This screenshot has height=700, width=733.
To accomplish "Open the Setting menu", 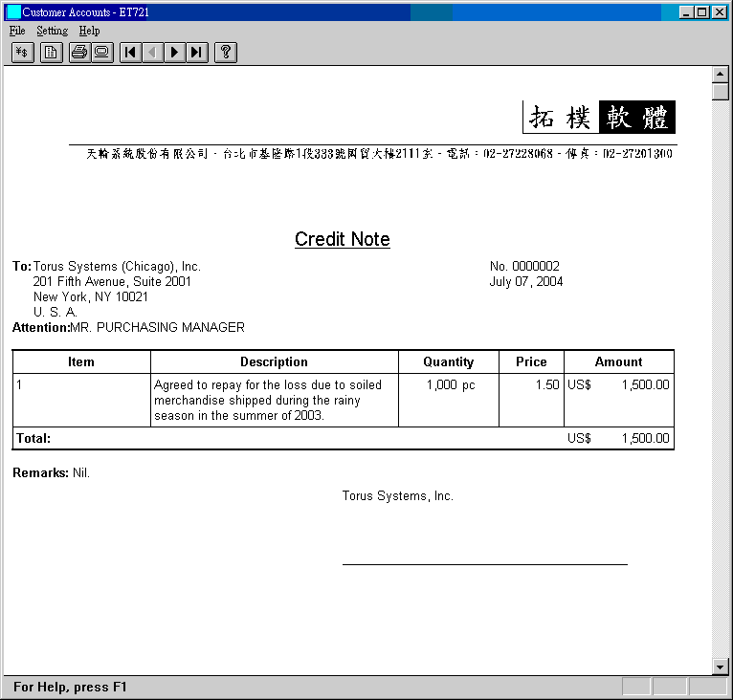I will pyautogui.click(x=52, y=31).
